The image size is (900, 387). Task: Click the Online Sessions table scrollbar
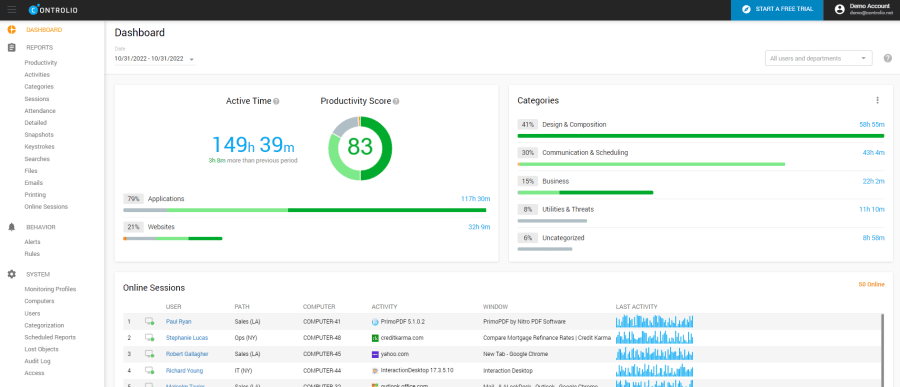[884, 350]
